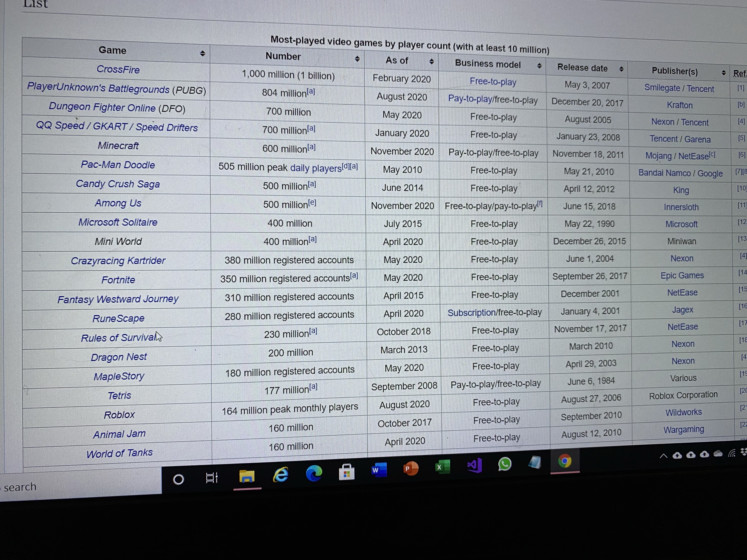Open Excel from the taskbar
The height and width of the screenshot is (560, 747).
[442, 467]
